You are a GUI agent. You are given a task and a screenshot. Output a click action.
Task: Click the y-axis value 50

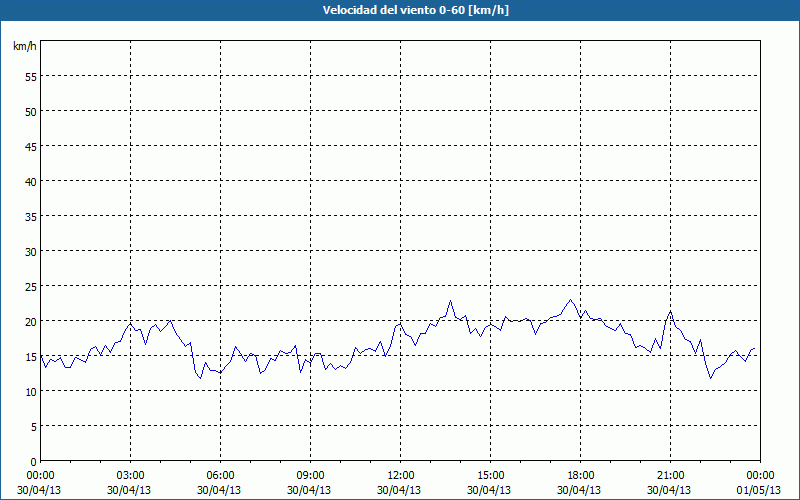31,111
